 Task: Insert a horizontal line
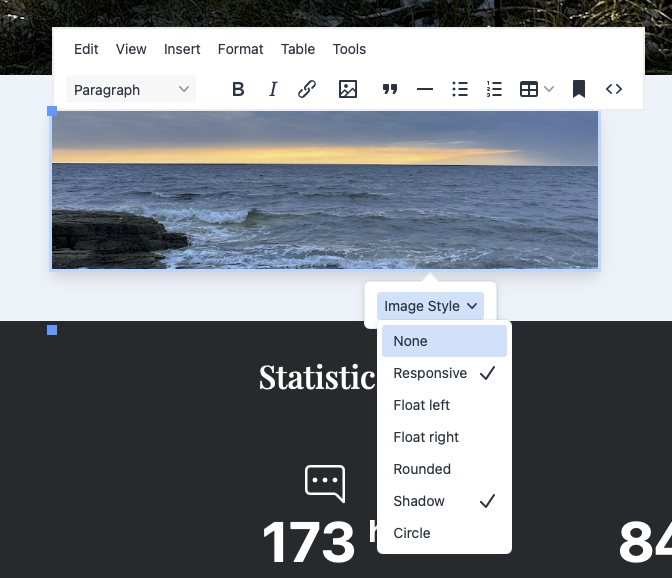(x=425, y=89)
